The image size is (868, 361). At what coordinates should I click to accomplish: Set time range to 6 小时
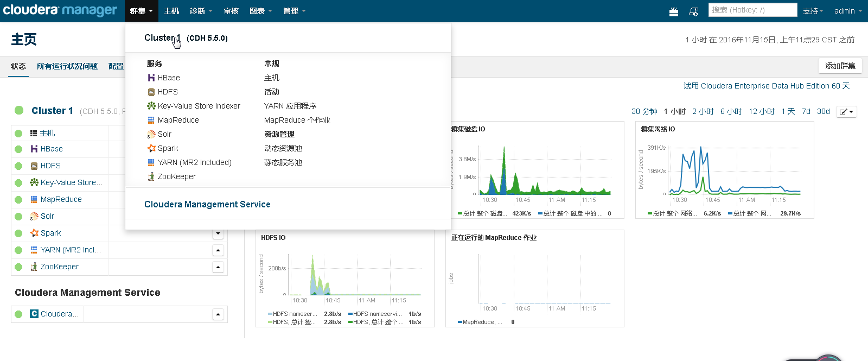click(731, 111)
